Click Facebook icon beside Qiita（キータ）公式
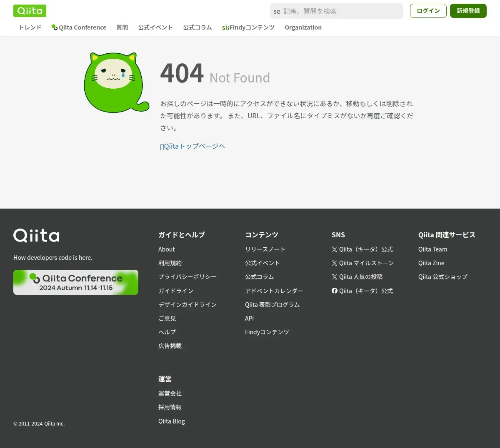500x448 pixels. point(335,291)
